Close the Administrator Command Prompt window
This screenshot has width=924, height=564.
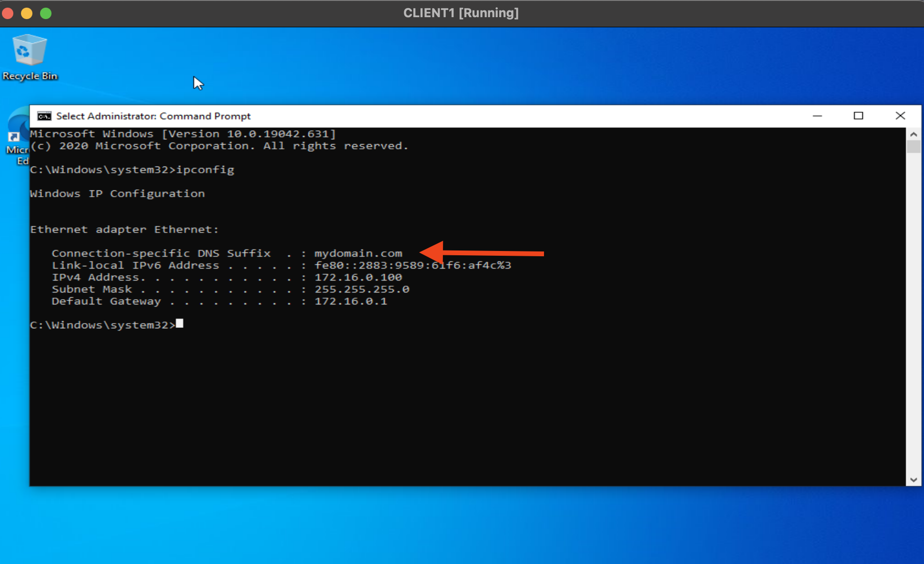coord(900,116)
